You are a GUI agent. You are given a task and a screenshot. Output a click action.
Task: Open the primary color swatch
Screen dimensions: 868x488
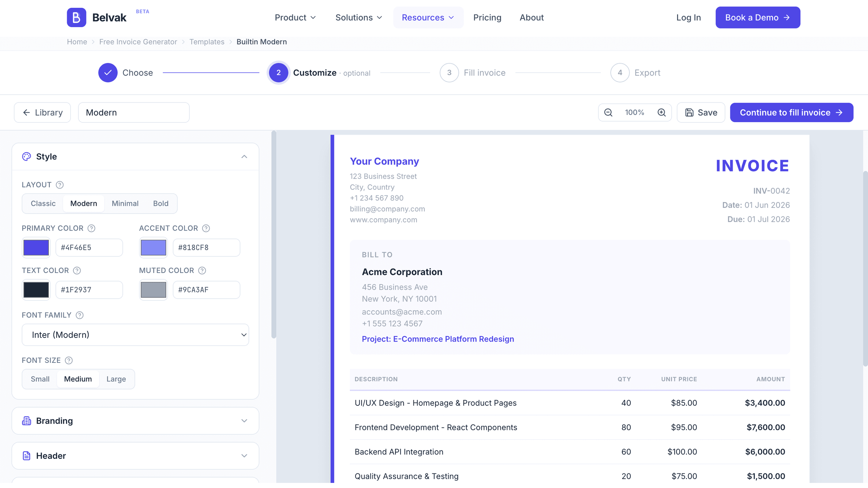pos(36,248)
